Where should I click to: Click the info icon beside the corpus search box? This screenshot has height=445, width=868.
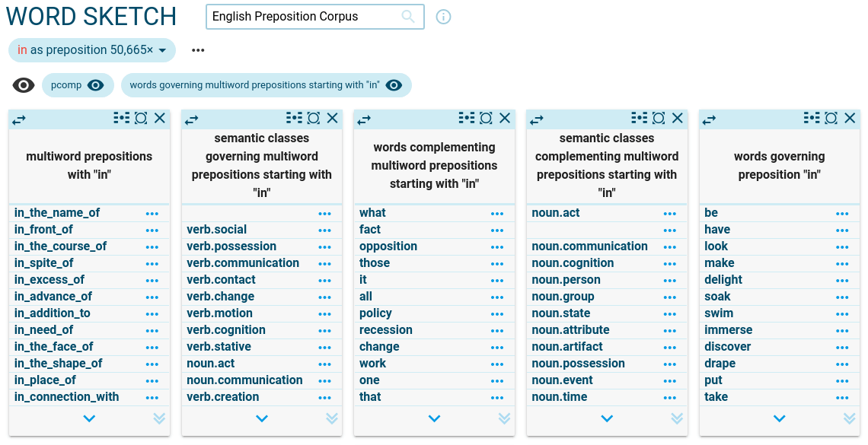443,17
